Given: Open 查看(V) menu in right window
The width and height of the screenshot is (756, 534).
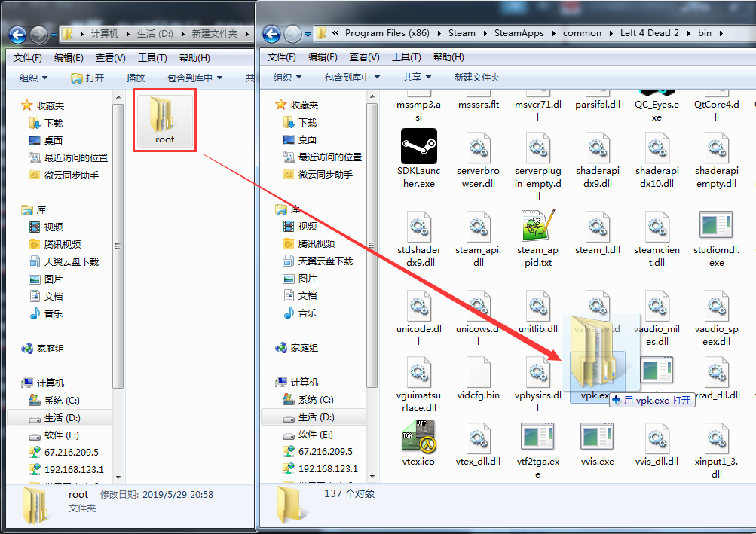Looking at the screenshot, I should pyautogui.click(x=365, y=57).
